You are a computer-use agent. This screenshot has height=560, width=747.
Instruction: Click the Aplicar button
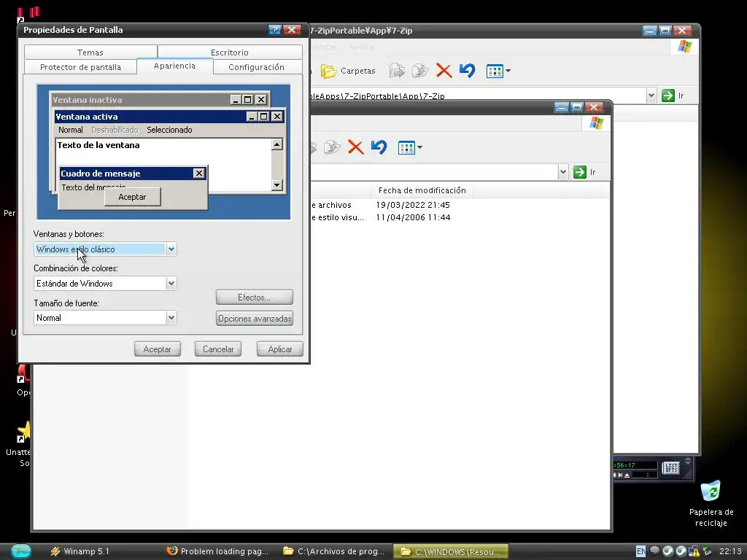click(x=280, y=349)
